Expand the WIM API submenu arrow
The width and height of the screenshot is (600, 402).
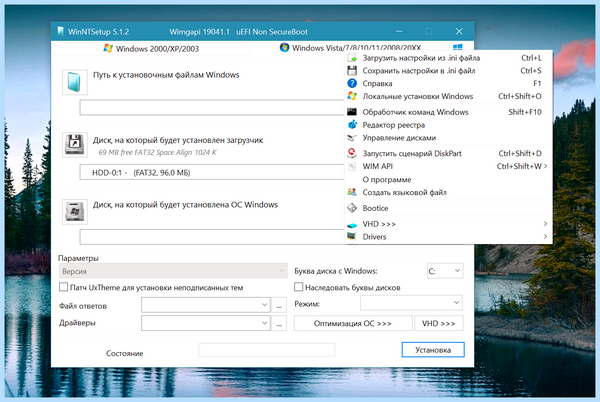tap(545, 166)
